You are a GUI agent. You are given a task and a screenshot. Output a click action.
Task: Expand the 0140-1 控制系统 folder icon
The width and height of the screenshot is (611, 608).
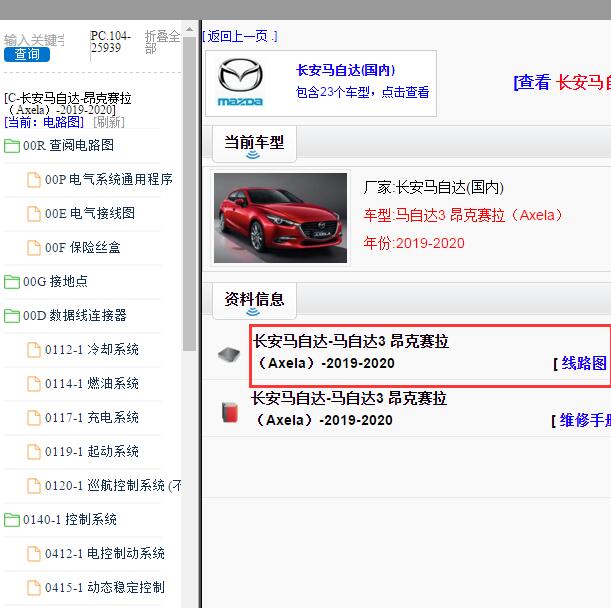click(x=12, y=520)
